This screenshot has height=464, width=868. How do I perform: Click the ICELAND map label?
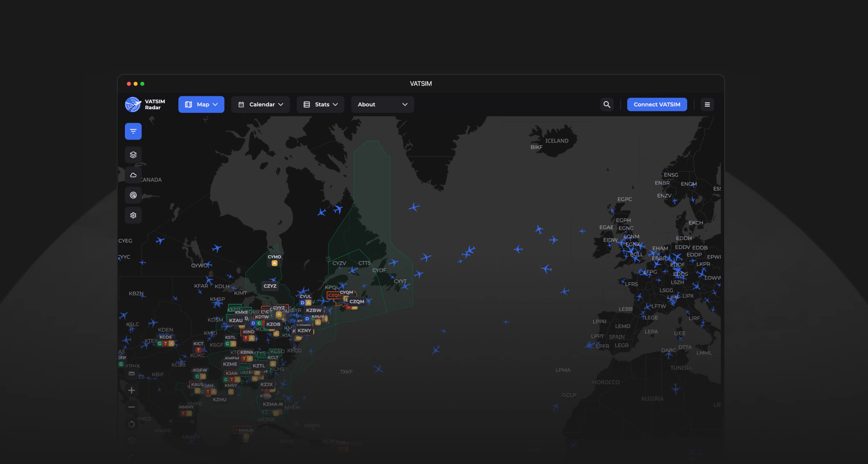coord(557,141)
